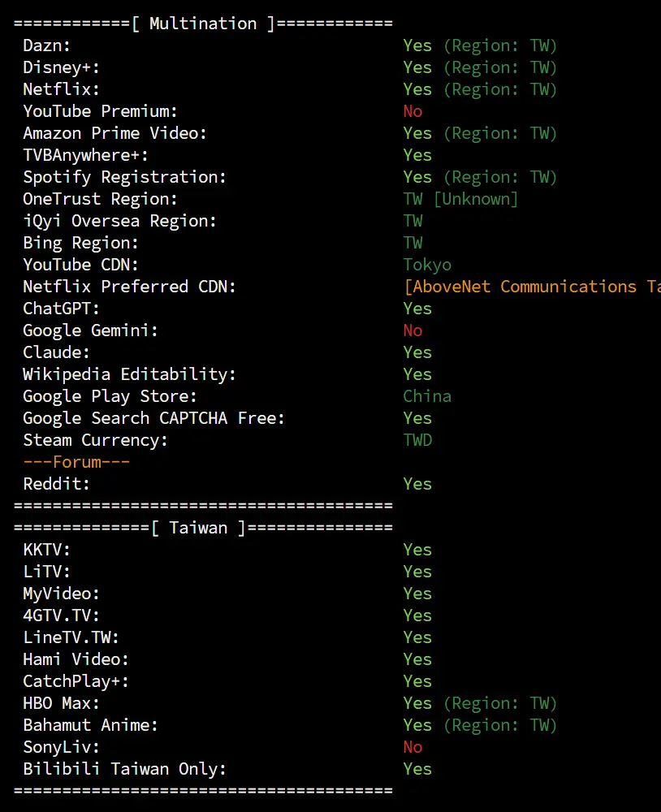Screen dimensions: 661x812
Task: Click the Multination section header
Action: [203, 24]
